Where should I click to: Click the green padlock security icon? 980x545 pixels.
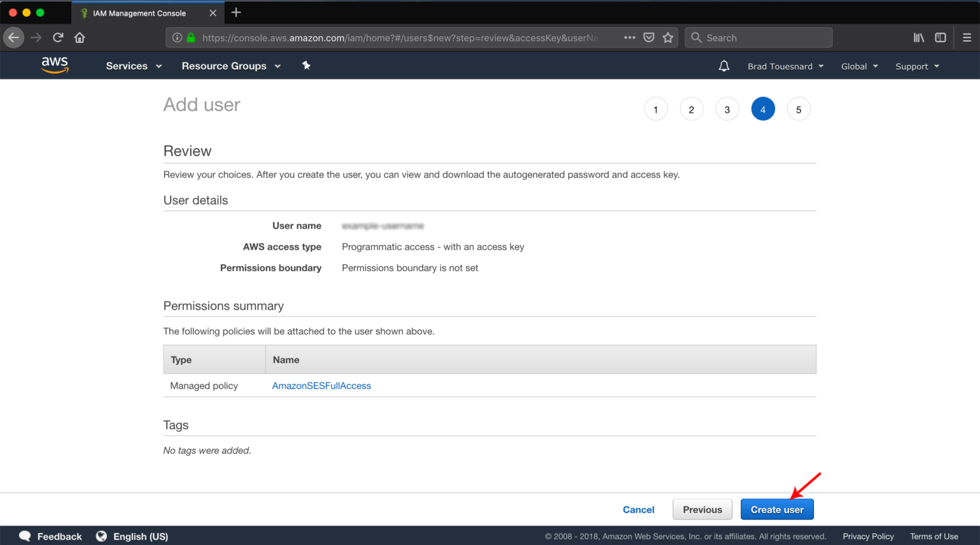coord(190,38)
